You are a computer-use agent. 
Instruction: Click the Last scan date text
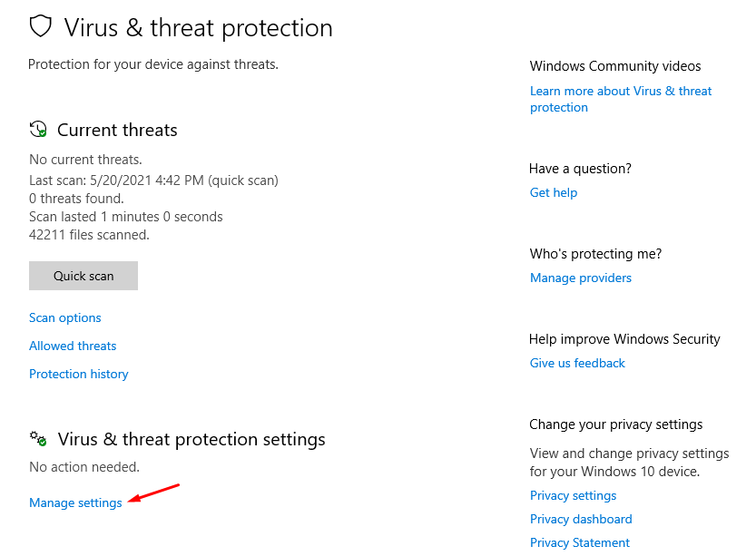click(153, 180)
